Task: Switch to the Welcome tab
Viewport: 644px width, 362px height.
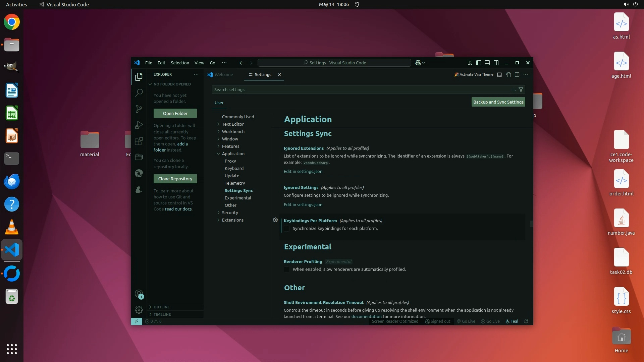Action: tap(223, 75)
